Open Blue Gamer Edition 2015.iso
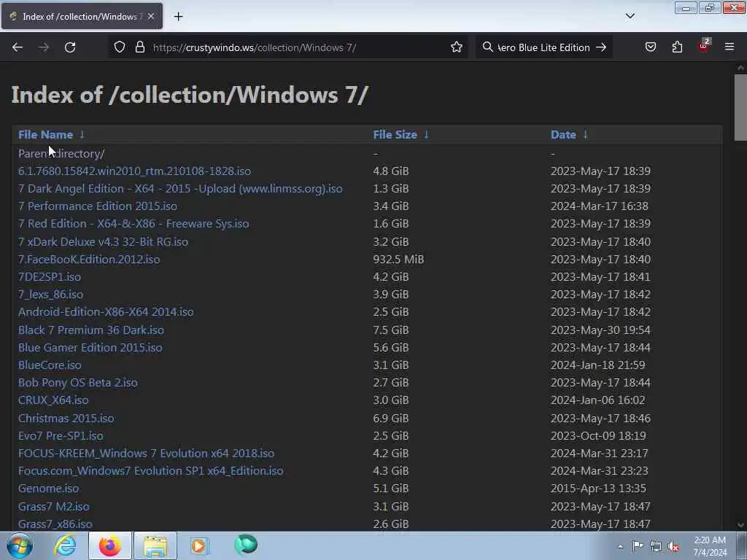Viewport: 747px width, 560px height. click(x=90, y=348)
